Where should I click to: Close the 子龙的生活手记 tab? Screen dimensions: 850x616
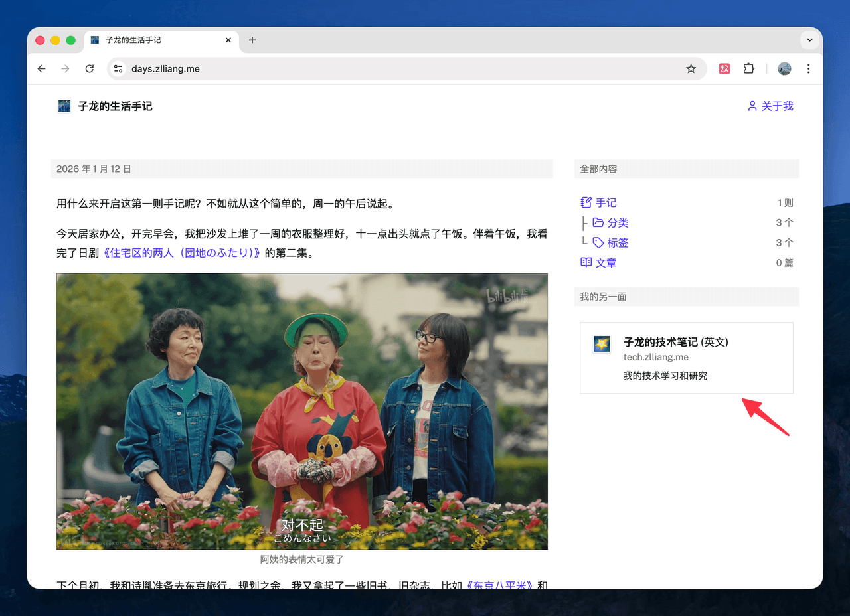[228, 40]
